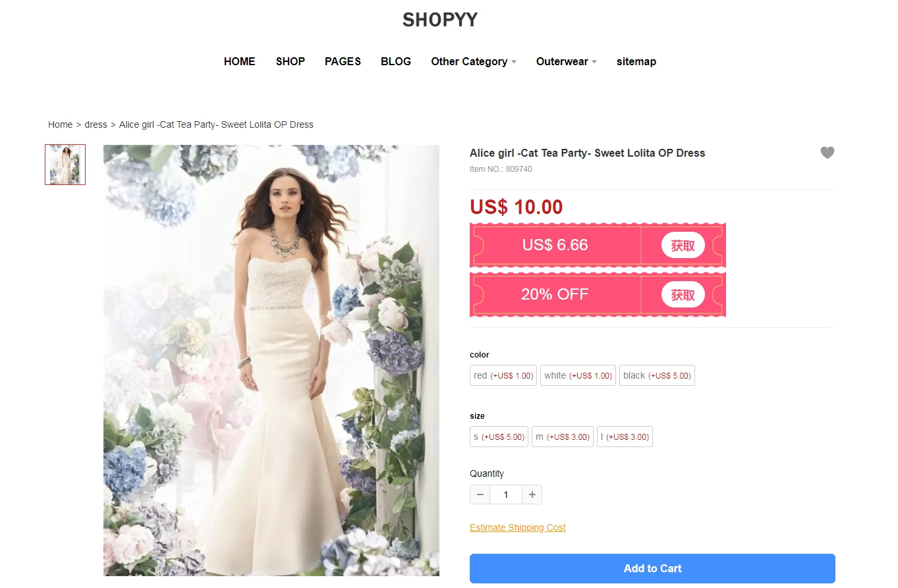Add item to wishlist with heart icon
This screenshot has height=588, width=898.
(828, 153)
